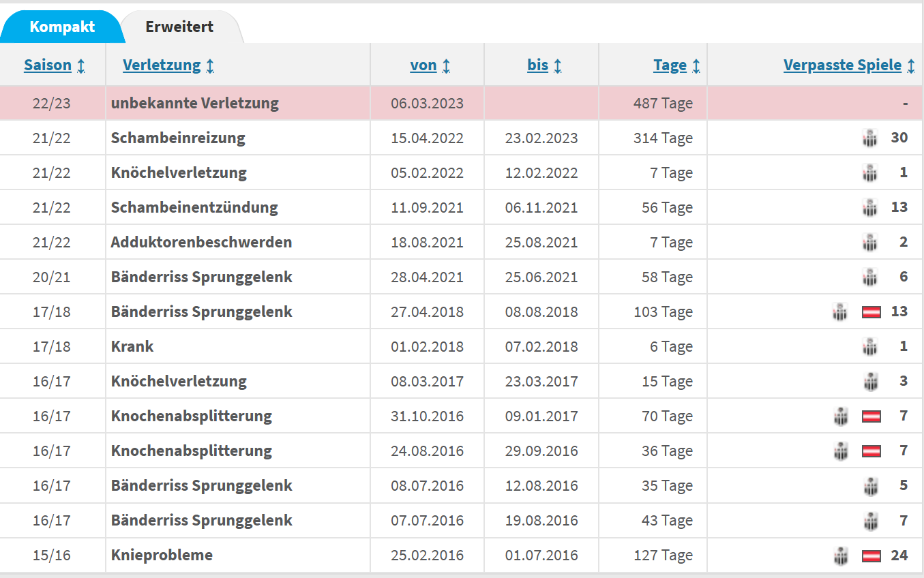Click Austria flag in Knieprobleme row
The width and height of the screenshot is (924, 578).
(x=871, y=556)
